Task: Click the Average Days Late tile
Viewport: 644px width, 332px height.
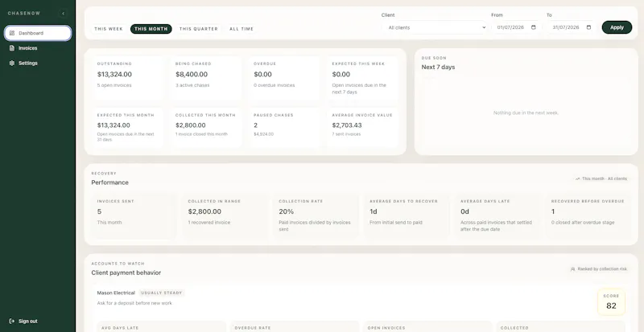Action: [x=497, y=216]
